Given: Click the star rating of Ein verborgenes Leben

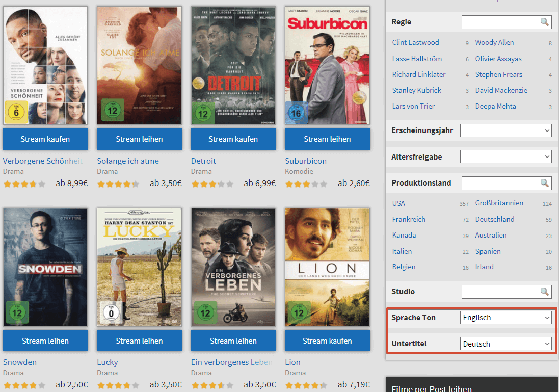Looking at the screenshot, I should point(212,385).
